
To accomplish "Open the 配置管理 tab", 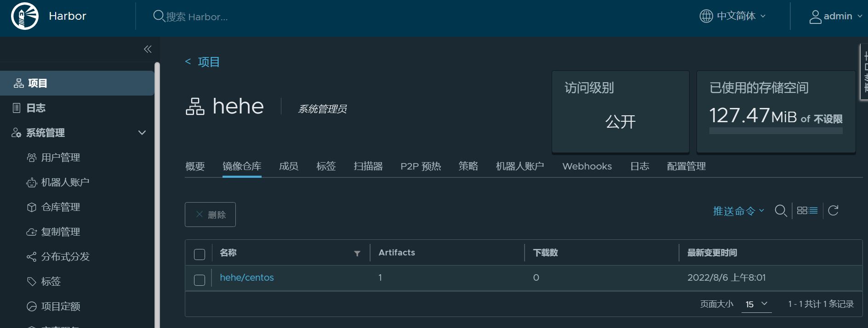I will point(686,166).
